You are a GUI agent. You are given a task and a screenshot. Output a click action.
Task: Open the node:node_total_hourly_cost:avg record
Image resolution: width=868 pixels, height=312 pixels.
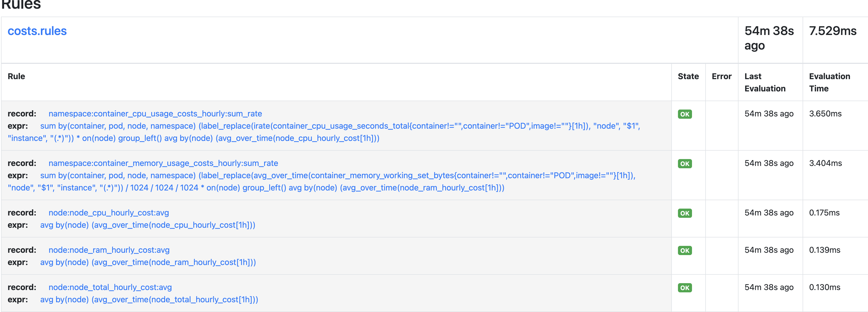tap(110, 287)
